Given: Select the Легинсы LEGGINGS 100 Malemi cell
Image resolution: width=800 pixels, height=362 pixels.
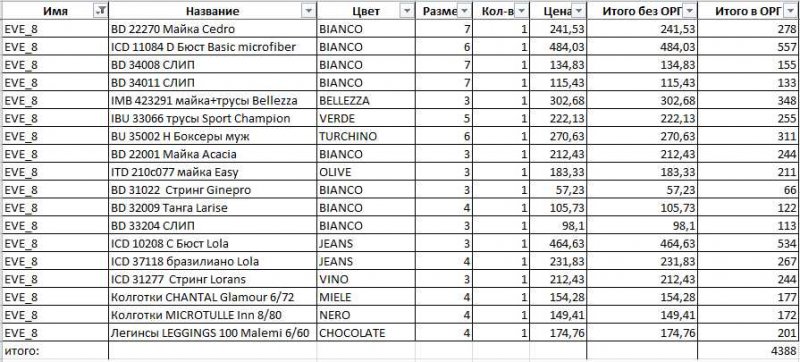Looking at the screenshot, I should (x=212, y=332).
